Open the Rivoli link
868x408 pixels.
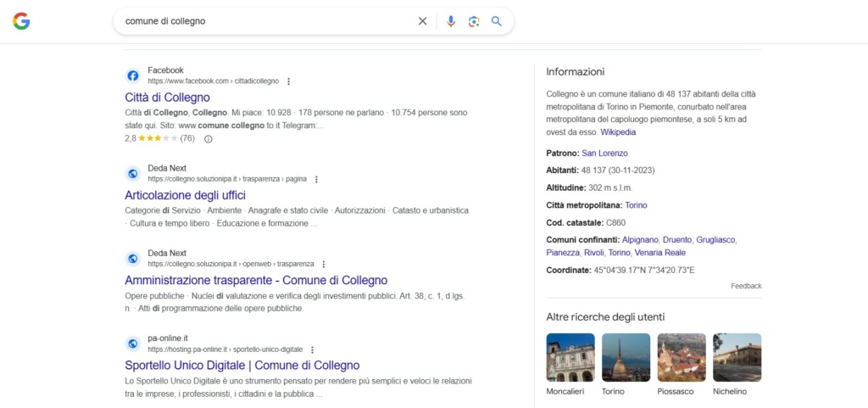tap(594, 253)
